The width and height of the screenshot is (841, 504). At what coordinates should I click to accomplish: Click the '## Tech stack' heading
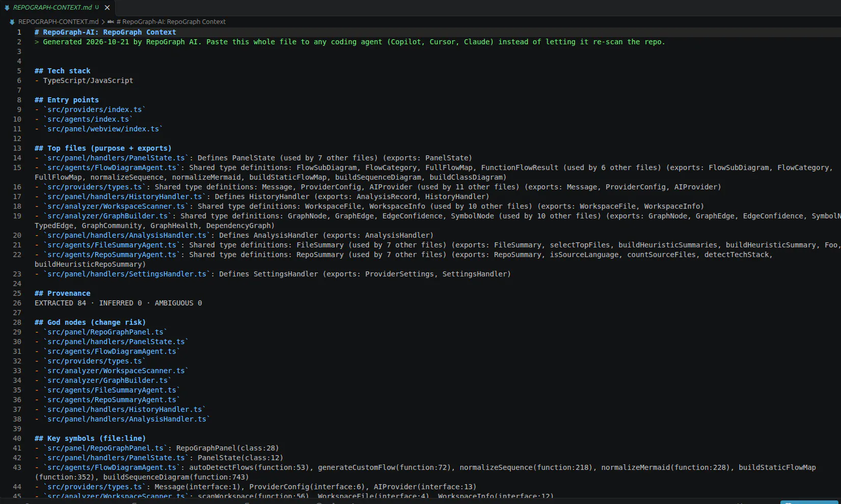(62, 71)
